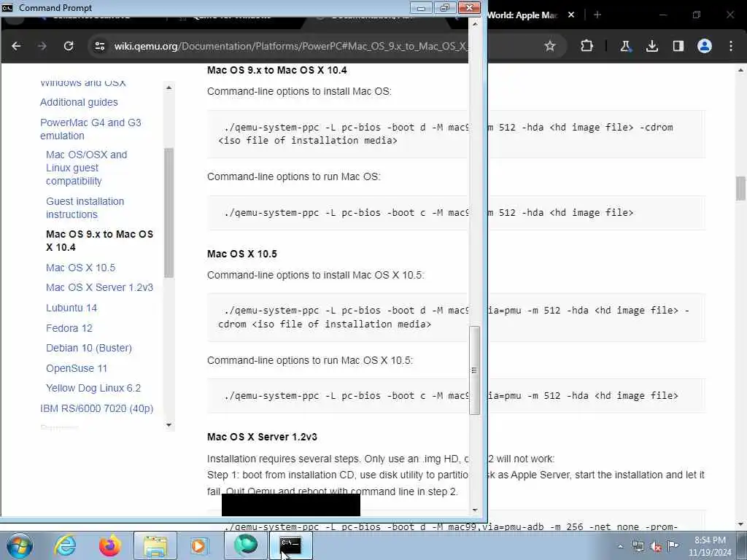Go back with the browser back arrow

click(x=16, y=46)
